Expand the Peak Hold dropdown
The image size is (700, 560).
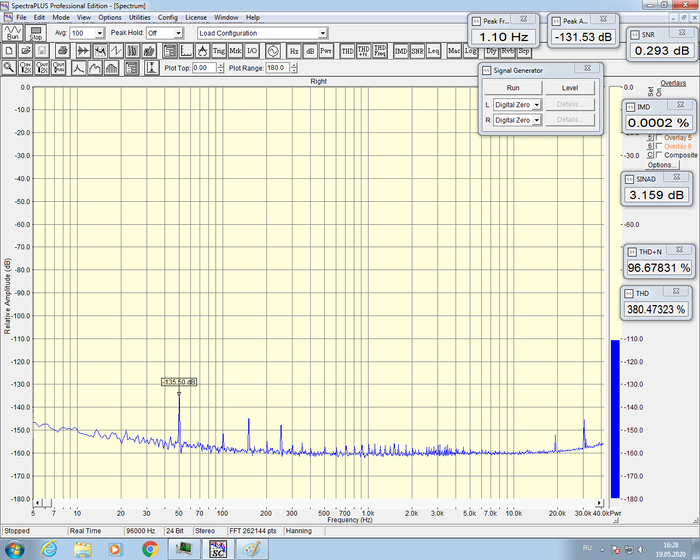pyautogui.click(x=179, y=33)
